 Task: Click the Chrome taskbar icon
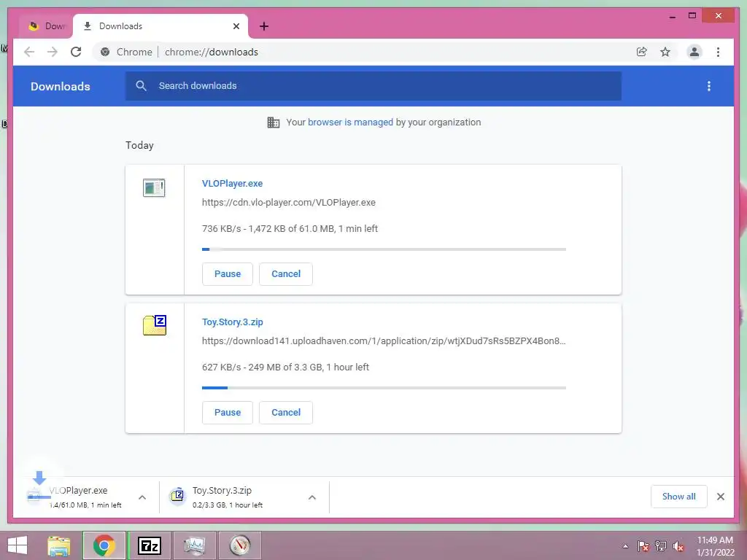pos(104,545)
